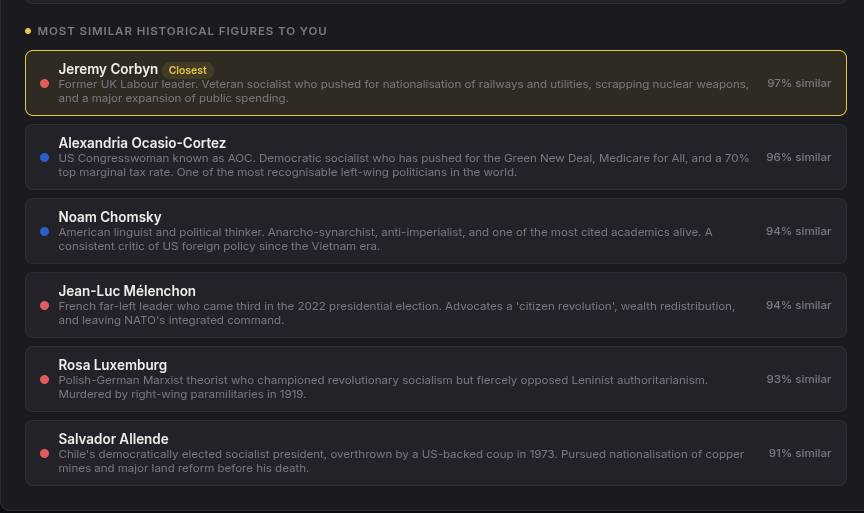Image resolution: width=864 pixels, height=513 pixels.
Task: Click the Alexandria Ocasio-Cortez name
Action: pos(142,143)
